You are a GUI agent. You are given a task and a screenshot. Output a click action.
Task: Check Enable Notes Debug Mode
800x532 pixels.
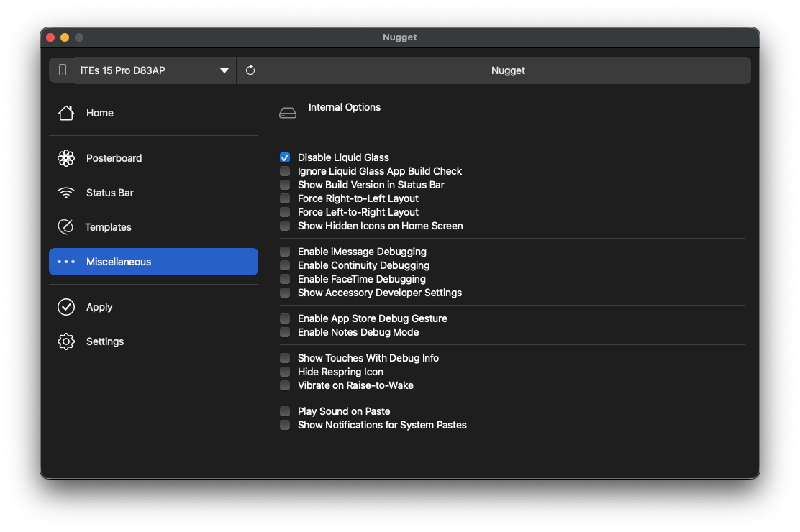(x=285, y=332)
